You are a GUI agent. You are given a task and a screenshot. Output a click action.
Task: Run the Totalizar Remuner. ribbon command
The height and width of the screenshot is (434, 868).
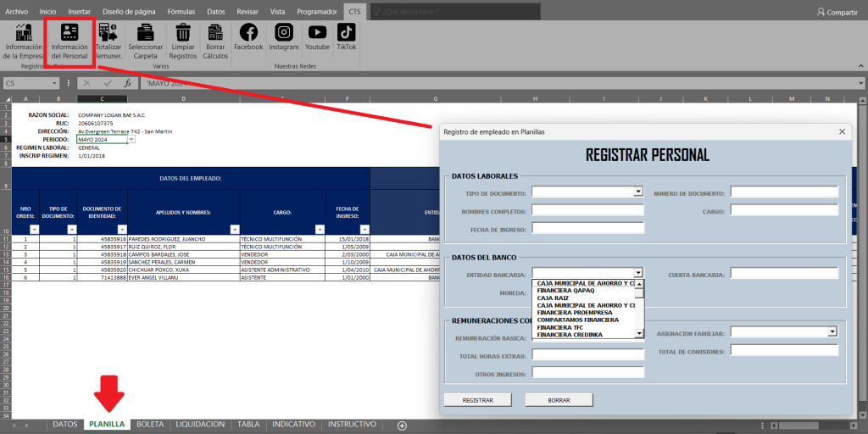pyautogui.click(x=108, y=41)
